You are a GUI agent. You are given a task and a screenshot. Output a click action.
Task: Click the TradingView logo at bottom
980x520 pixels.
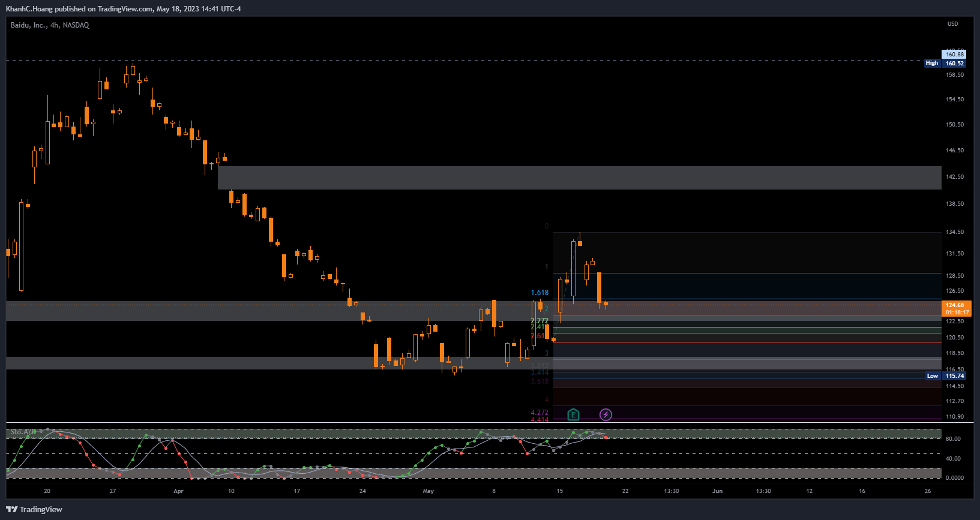(34, 509)
